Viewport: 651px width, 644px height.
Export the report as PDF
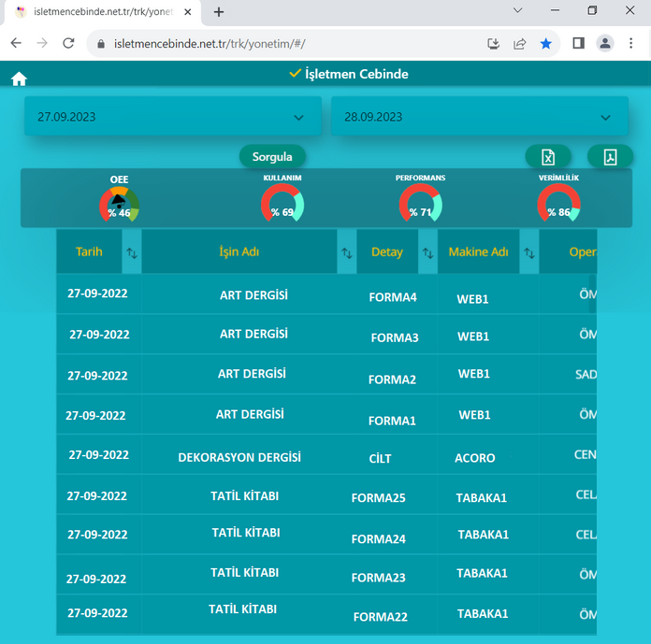click(610, 157)
